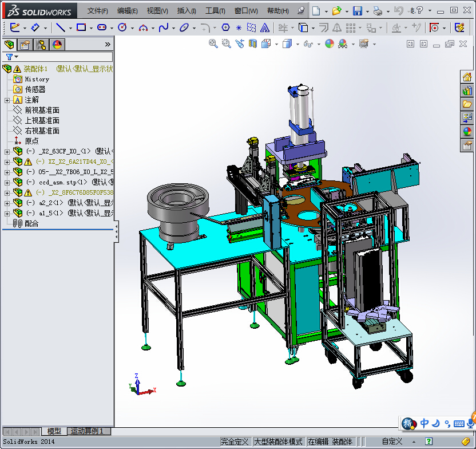Toggle the Section View icon

[x=252, y=44]
